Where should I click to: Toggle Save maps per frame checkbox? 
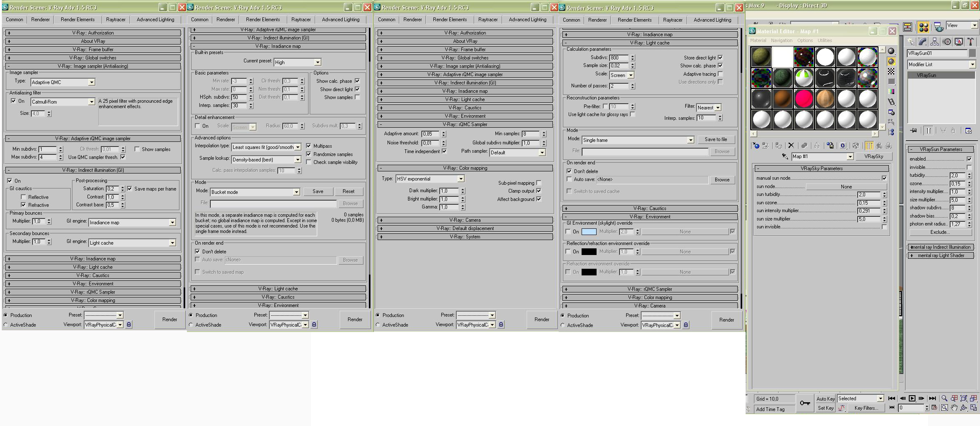point(129,189)
